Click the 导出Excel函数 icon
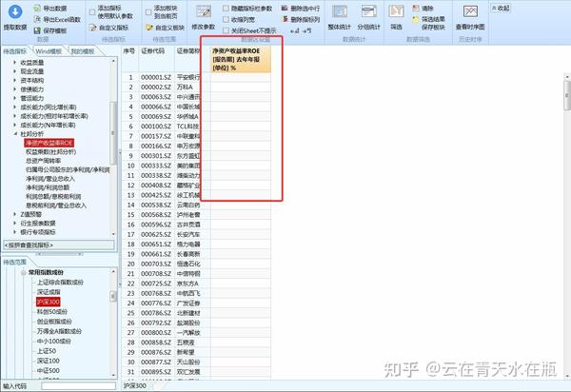This screenshot has width=571, height=392. (x=37, y=19)
